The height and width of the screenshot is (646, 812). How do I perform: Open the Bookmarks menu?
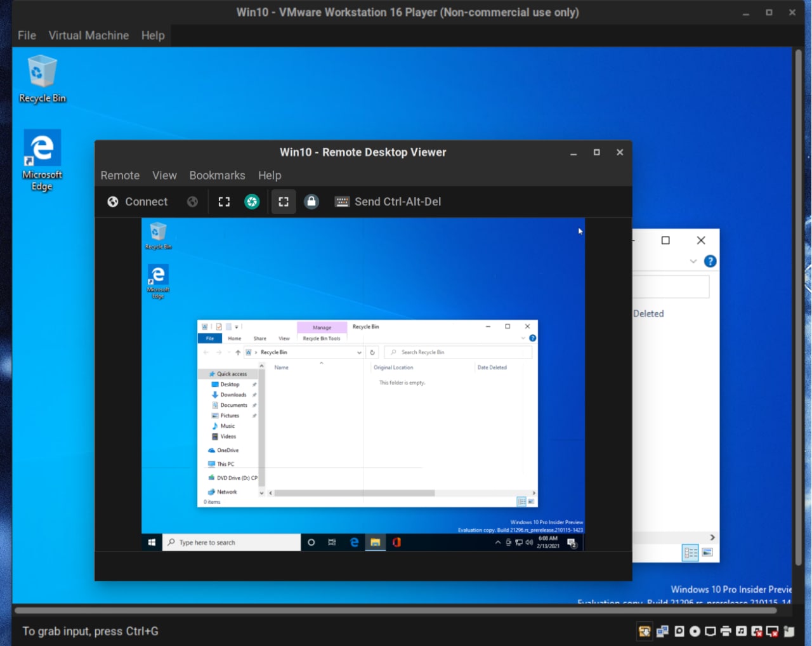[x=217, y=175]
